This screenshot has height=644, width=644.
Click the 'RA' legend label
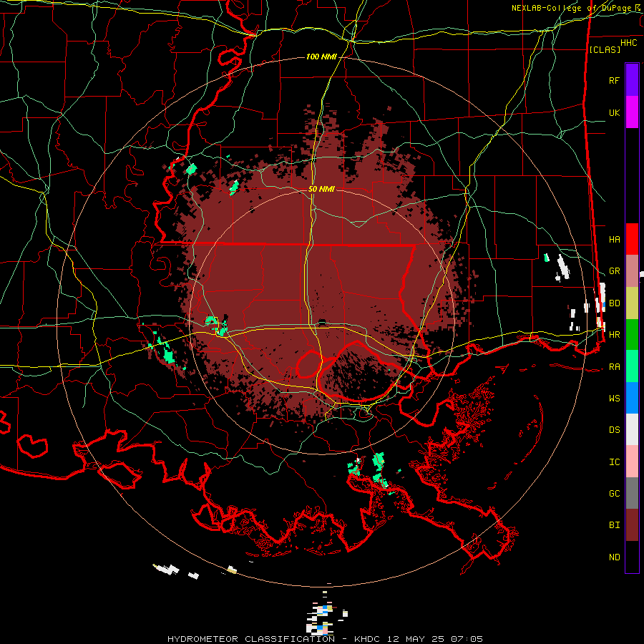coord(614,367)
